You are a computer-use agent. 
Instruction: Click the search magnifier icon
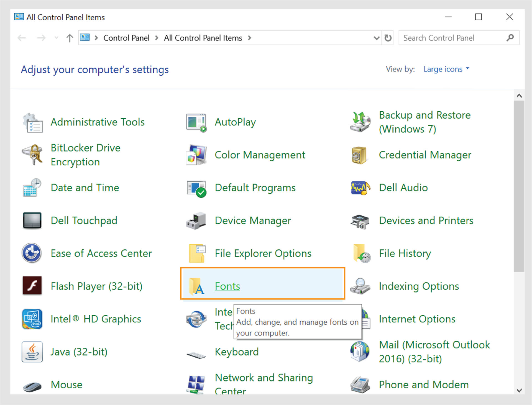pos(510,38)
